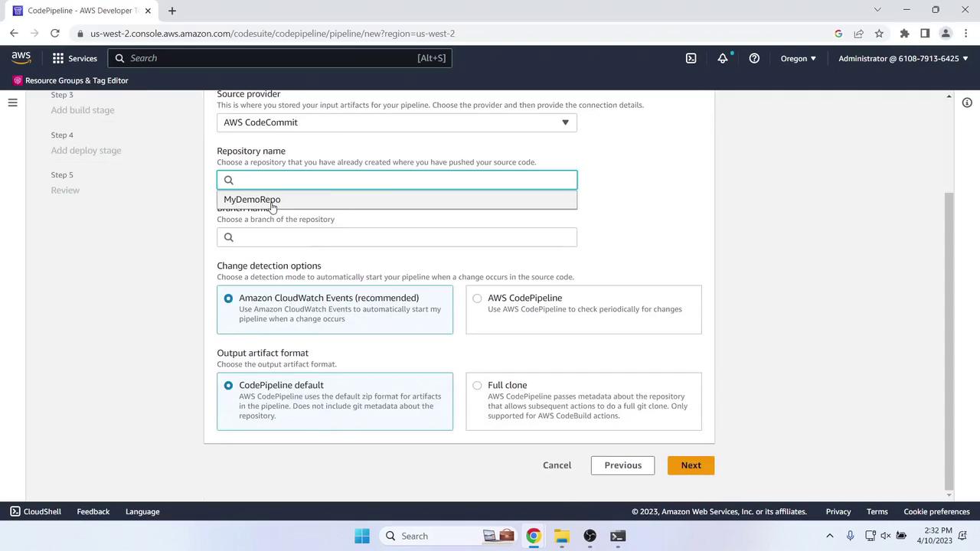Click the Previous button
This screenshot has width=980, height=551.
pyautogui.click(x=622, y=465)
